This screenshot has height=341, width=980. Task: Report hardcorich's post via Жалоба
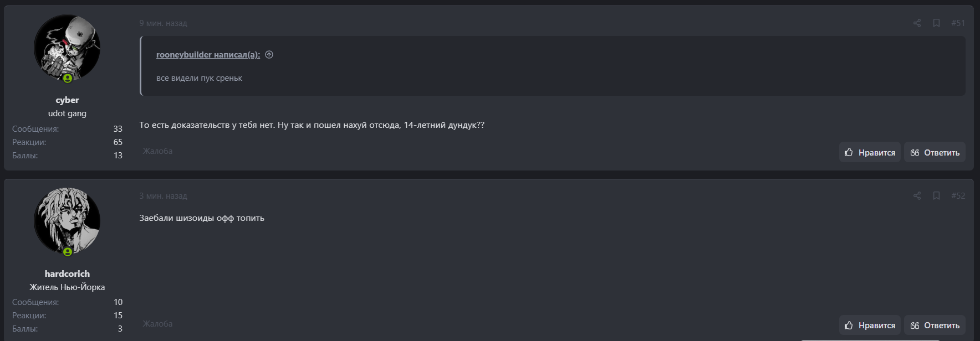pos(157,323)
